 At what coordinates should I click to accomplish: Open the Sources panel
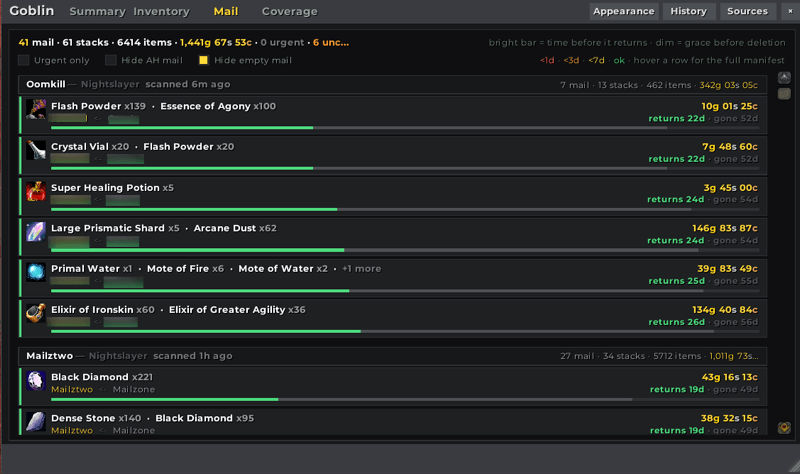click(x=747, y=11)
